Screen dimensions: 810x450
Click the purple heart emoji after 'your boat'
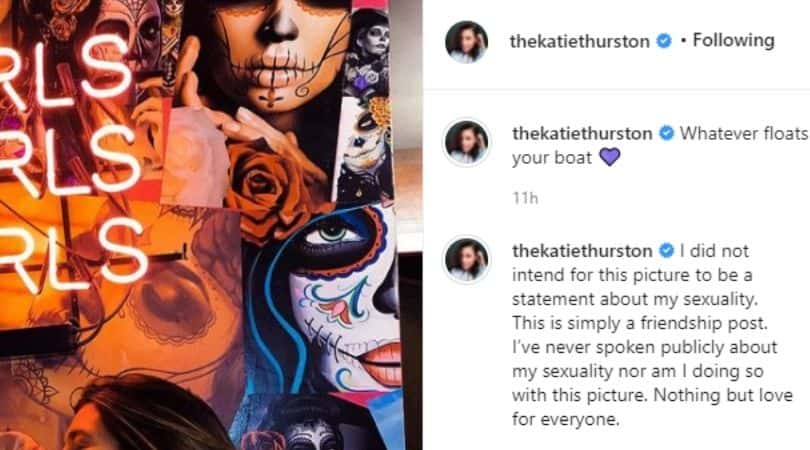610,157
